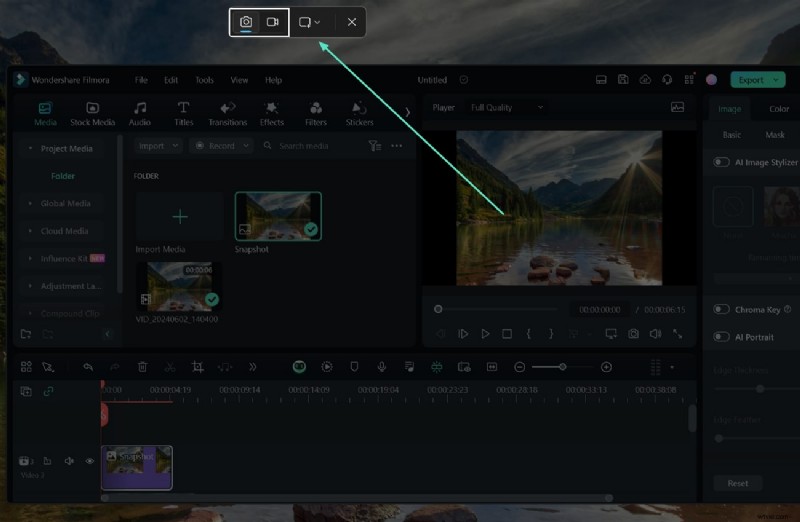The width and height of the screenshot is (800, 522).
Task: Click the save project icon in the title bar
Action: click(x=623, y=80)
